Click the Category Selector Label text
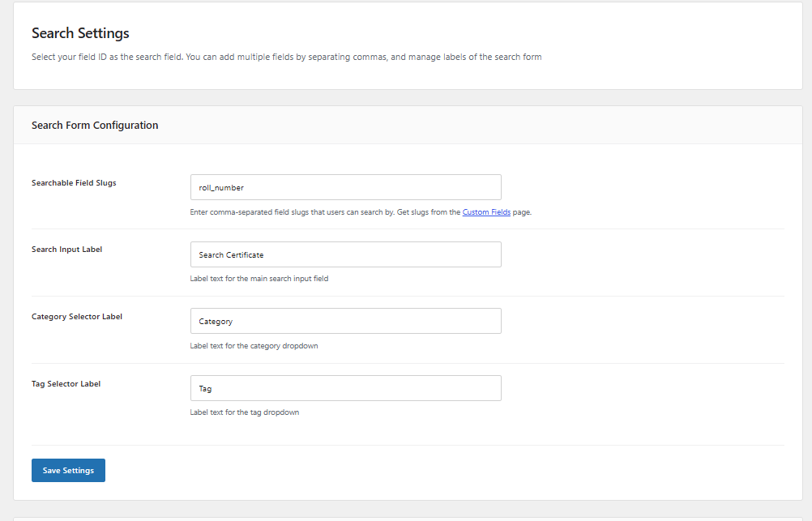This screenshot has height=521, width=812. click(x=77, y=317)
